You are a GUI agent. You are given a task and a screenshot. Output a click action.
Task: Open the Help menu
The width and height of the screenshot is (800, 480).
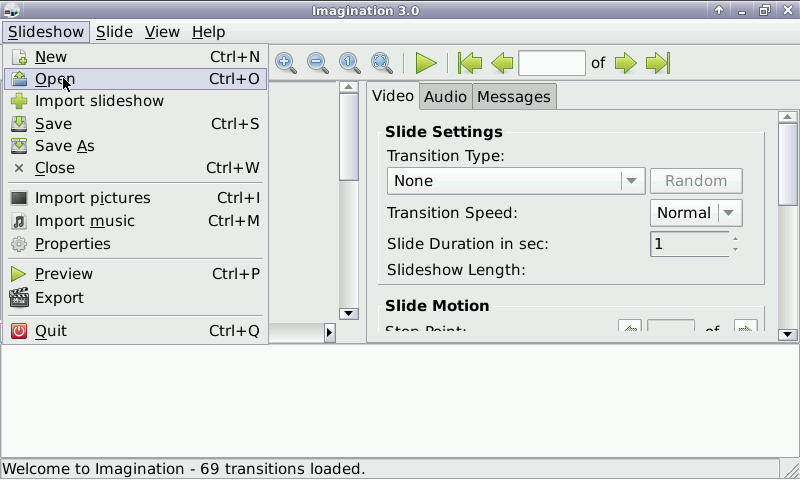(209, 32)
